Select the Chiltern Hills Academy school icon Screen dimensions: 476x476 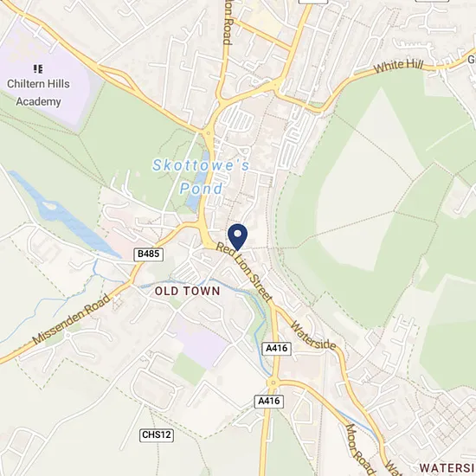(38, 69)
